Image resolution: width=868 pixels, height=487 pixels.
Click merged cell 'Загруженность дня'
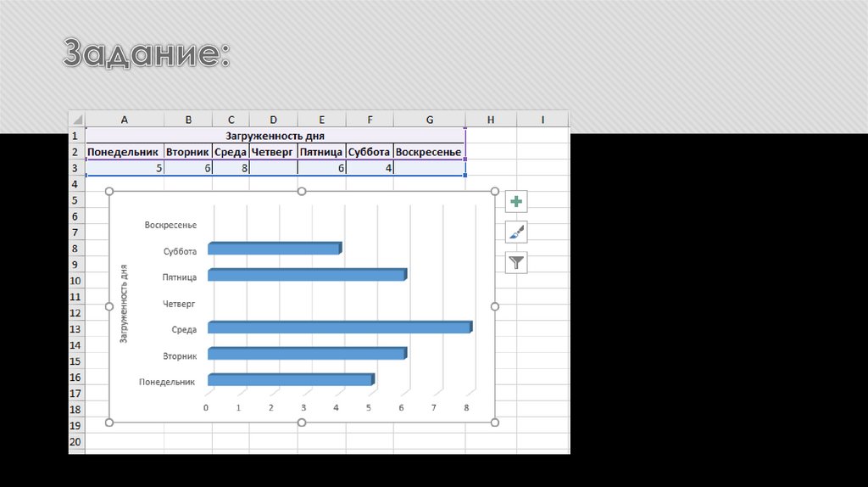pos(275,136)
